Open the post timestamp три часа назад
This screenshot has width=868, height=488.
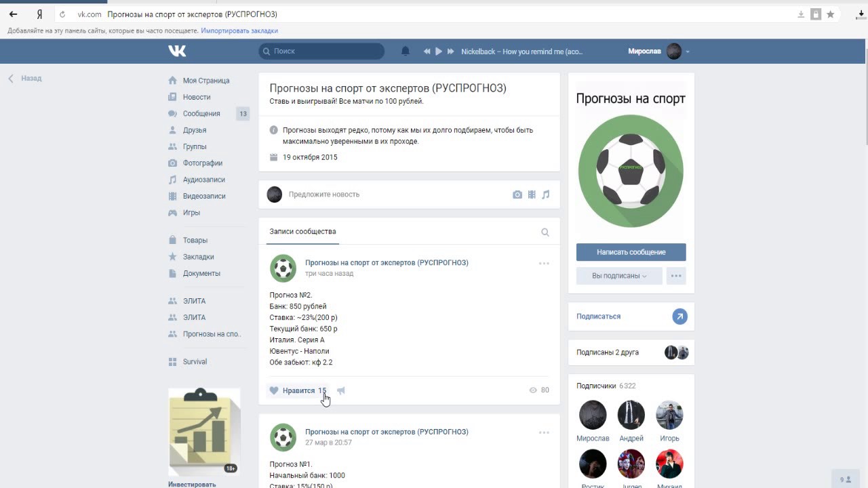coord(329,274)
